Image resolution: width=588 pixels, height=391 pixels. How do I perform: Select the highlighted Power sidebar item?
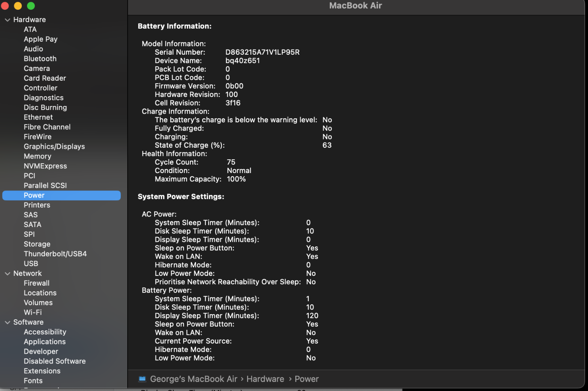(x=61, y=195)
